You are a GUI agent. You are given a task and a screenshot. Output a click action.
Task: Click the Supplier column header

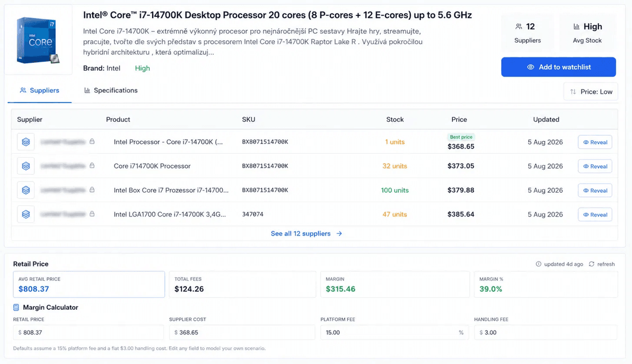(x=29, y=120)
